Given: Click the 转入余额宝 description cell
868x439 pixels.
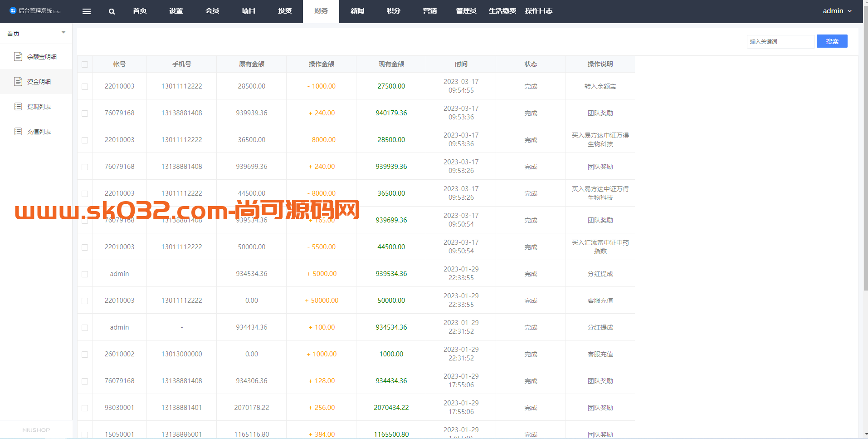Looking at the screenshot, I should 600,86.
